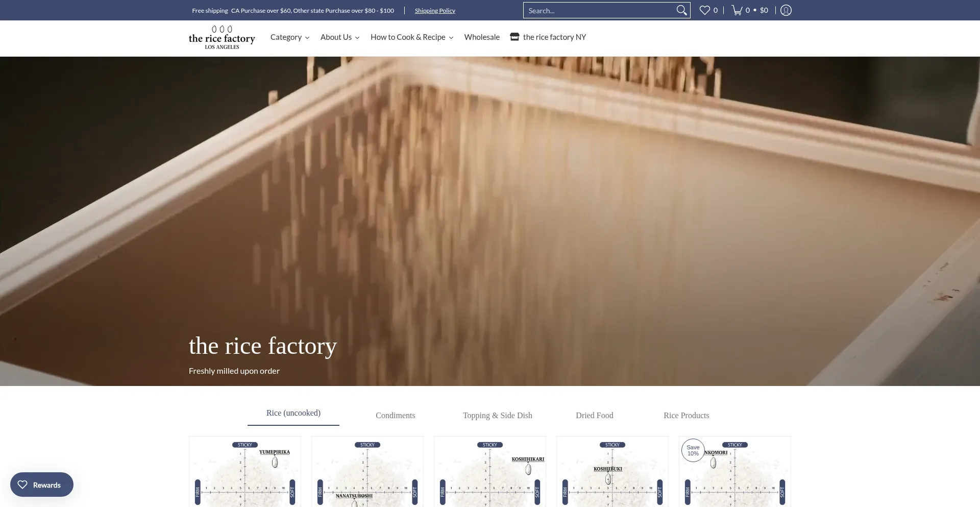Click inside the Search input field

coord(598,11)
